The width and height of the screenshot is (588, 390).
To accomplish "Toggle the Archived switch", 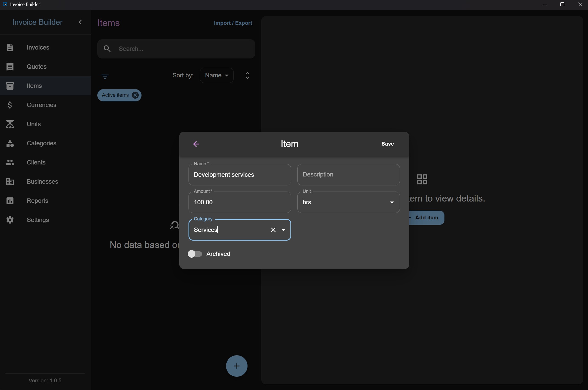I will pos(195,254).
